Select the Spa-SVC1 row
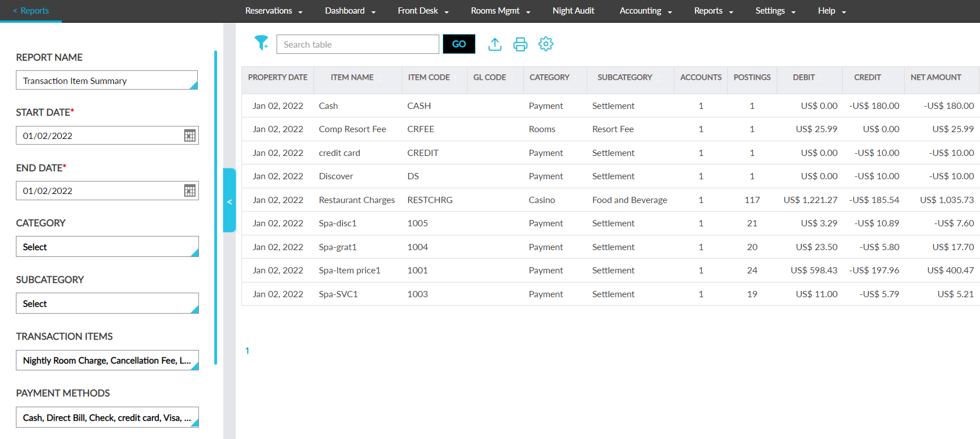This screenshot has width=980, height=439. click(x=610, y=294)
